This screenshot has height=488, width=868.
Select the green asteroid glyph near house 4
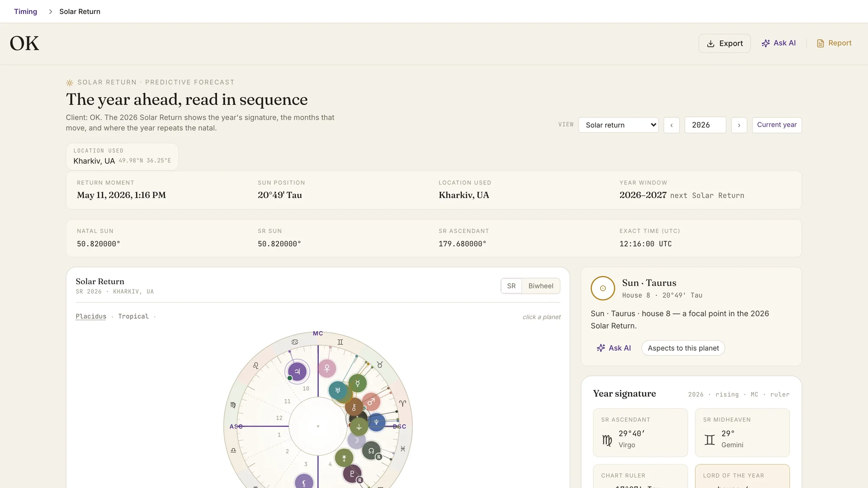pyautogui.click(x=344, y=458)
